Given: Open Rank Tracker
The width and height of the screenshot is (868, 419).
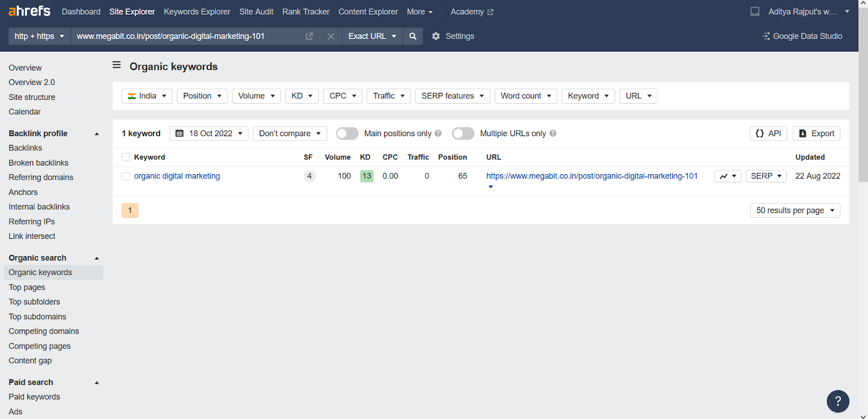Looking at the screenshot, I should tap(306, 11).
